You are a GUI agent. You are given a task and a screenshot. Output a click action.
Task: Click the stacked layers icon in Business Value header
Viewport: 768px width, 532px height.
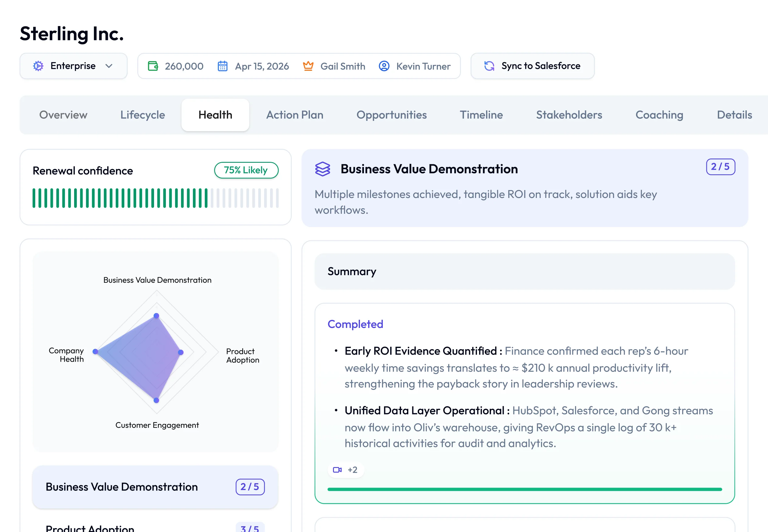tap(322, 169)
